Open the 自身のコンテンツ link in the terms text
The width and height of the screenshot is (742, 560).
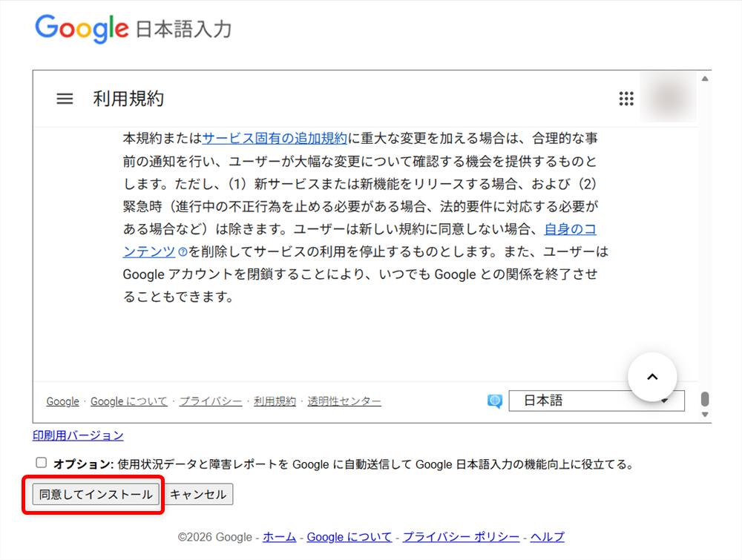[570, 229]
